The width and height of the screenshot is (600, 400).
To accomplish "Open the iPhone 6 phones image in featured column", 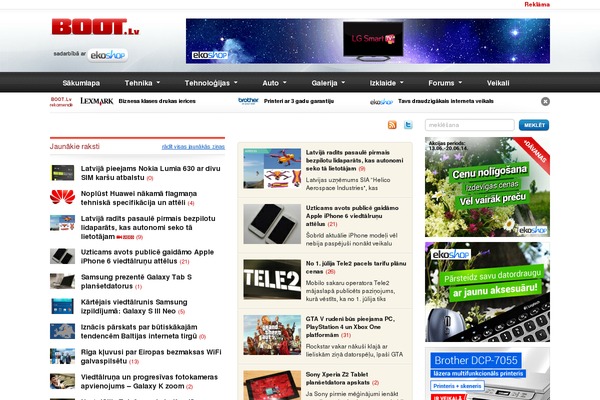I will (x=272, y=224).
